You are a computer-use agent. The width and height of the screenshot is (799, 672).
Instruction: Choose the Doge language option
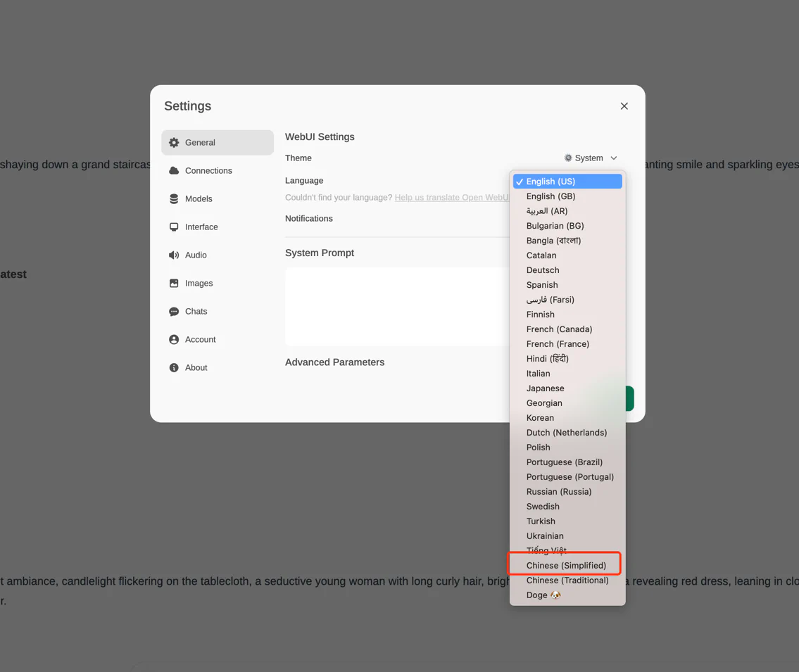tap(543, 595)
